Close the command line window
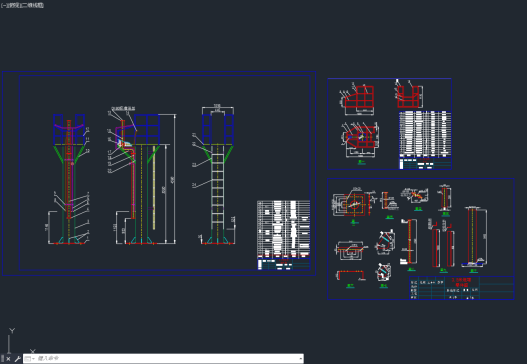This screenshot has height=364, width=527. [x=8, y=359]
